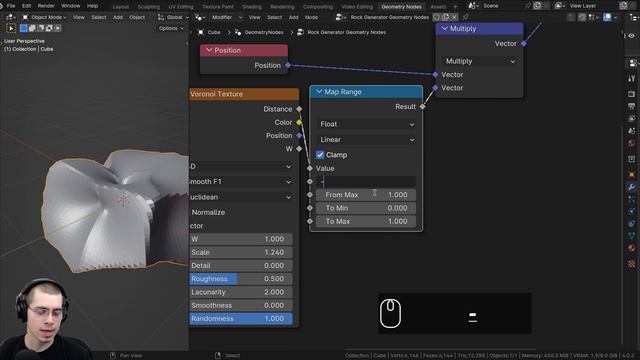640x360 pixels.
Task: Open the Modifier type selector
Action: coord(227,17)
